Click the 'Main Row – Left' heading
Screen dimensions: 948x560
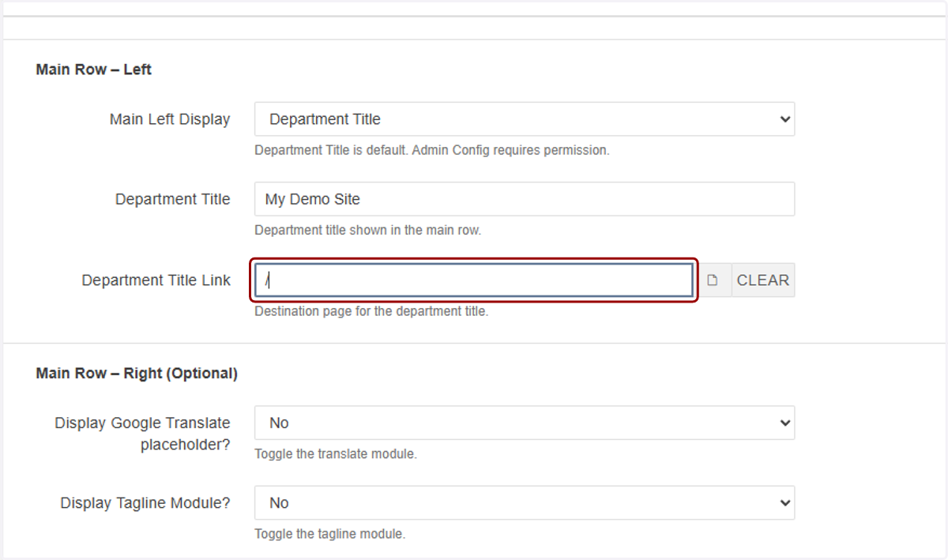(94, 70)
